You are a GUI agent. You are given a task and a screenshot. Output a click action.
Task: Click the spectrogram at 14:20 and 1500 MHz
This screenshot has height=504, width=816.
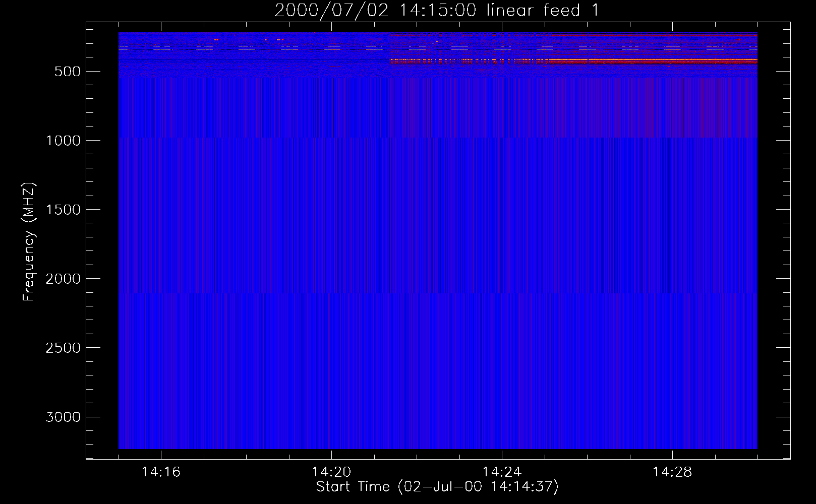pos(331,209)
